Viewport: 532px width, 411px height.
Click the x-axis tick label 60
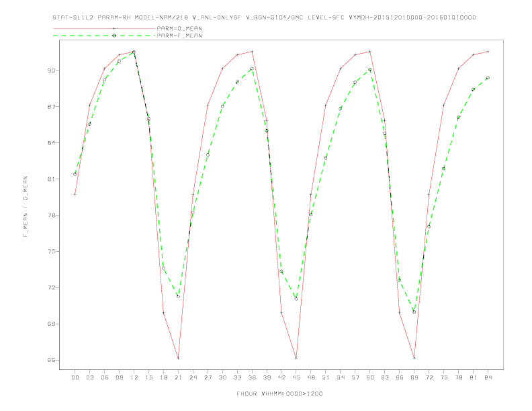click(370, 377)
